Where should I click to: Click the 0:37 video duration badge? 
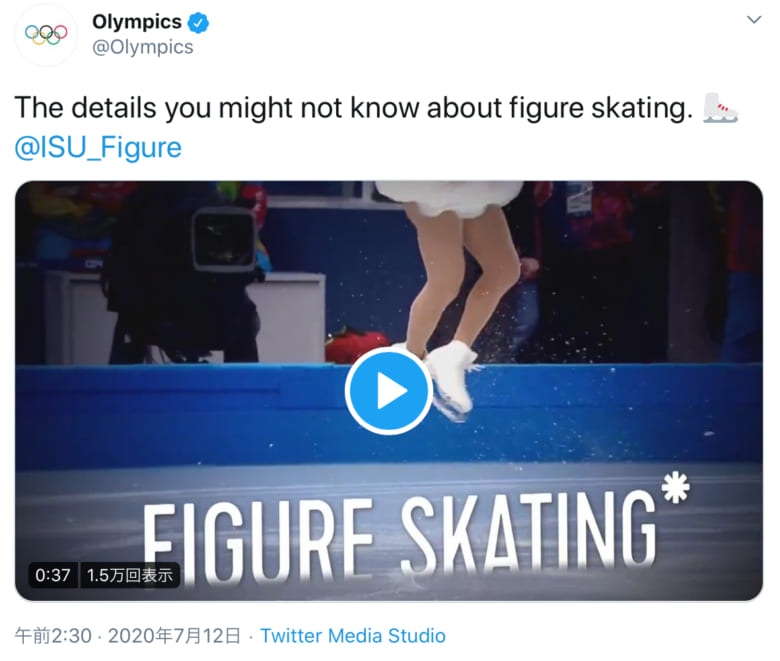point(53,575)
